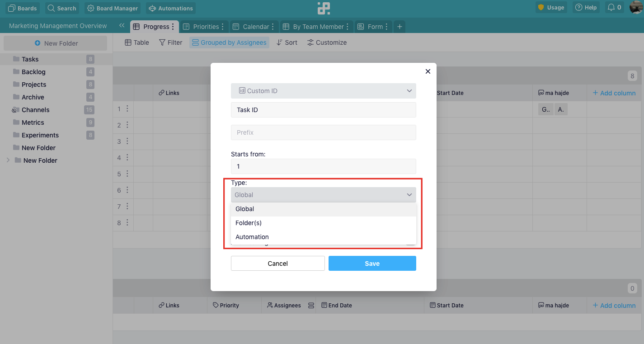Open the row 8 options menu
The height and width of the screenshot is (344, 644).
click(127, 223)
